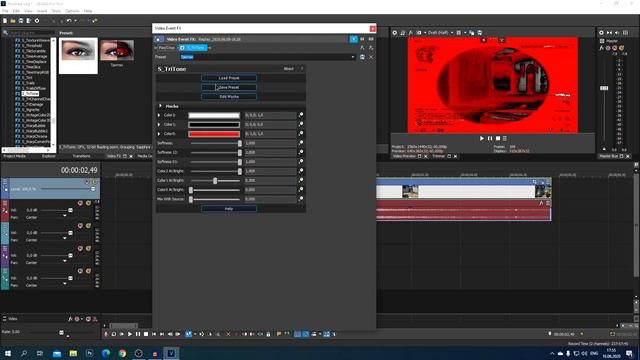This screenshot has width=640, height=360.
Task: Click the video event thumbnail on the timeline
Action: click(410, 191)
